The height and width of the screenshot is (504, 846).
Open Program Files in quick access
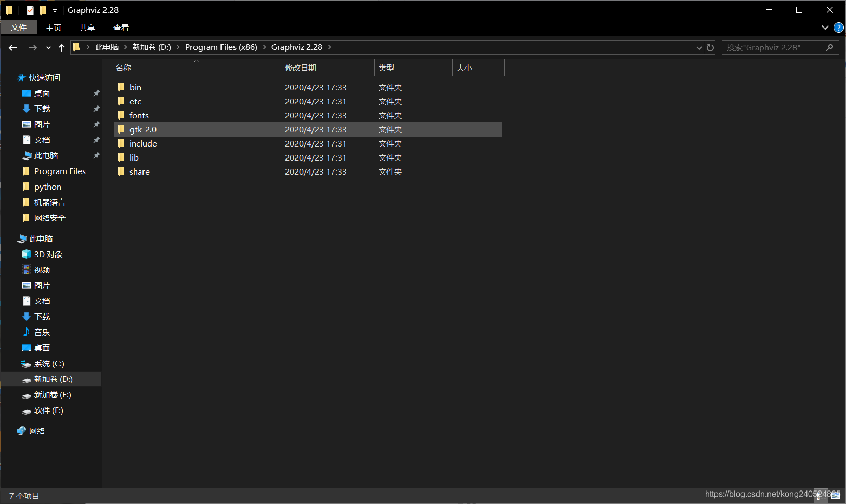[60, 171]
